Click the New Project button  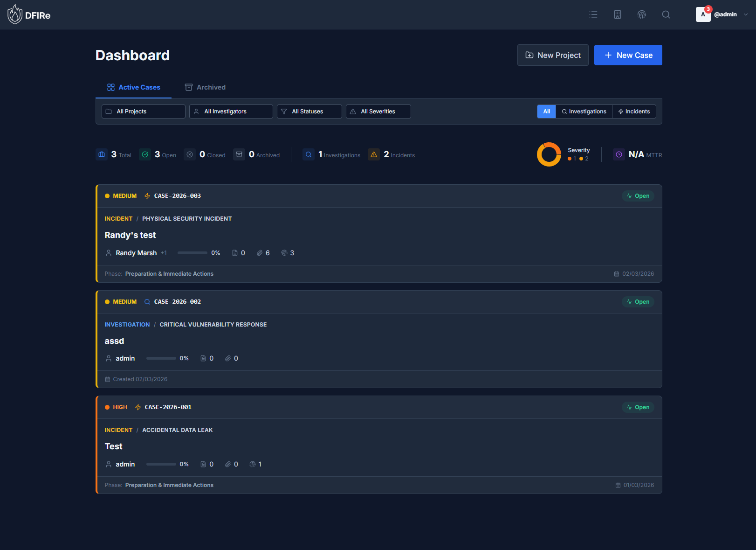tap(553, 55)
